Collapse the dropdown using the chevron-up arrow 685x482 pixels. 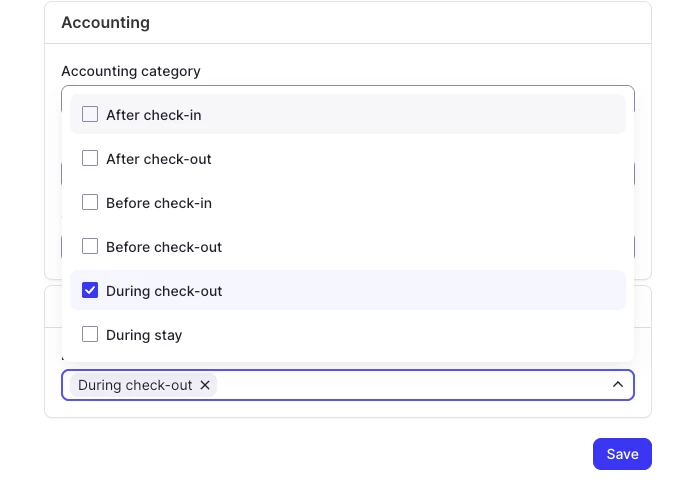point(617,385)
